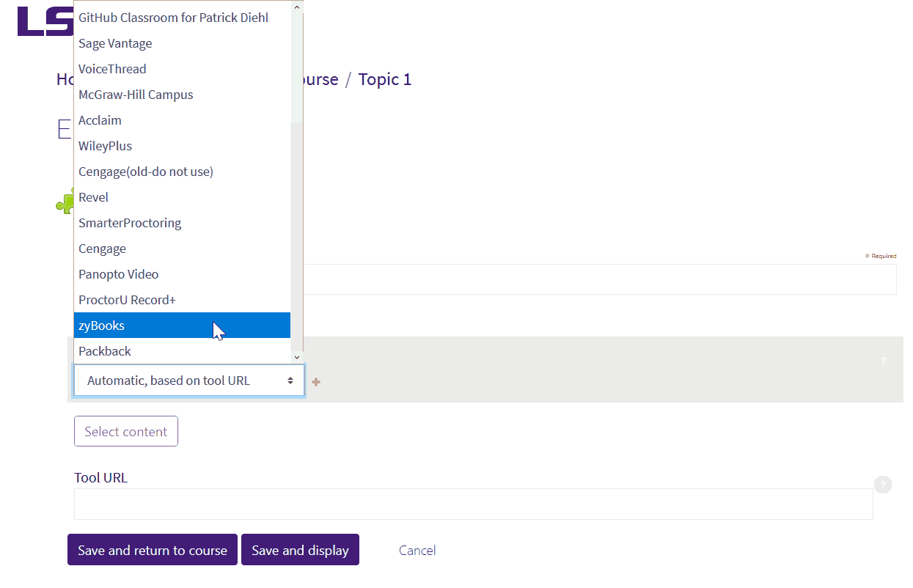Click dropdown list scroll up arrow
This screenshot has width=913, height=588.
point(297,7)
